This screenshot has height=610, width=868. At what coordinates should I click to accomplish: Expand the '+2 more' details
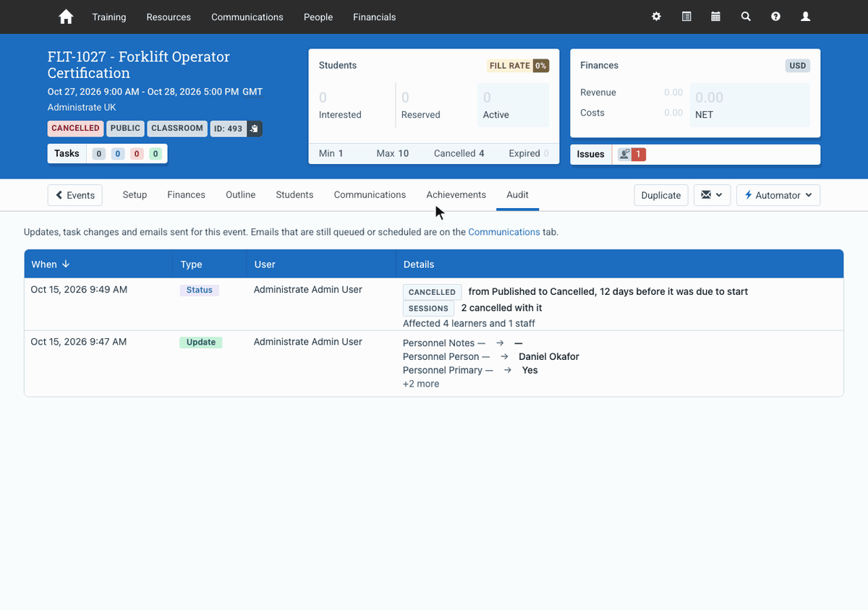tap(421, 384)
